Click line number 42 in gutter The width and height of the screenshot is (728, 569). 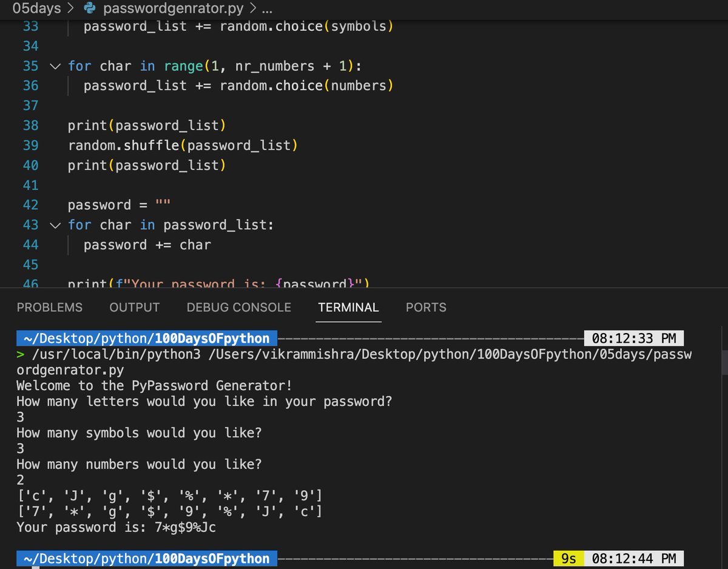[x=30, y=204]
